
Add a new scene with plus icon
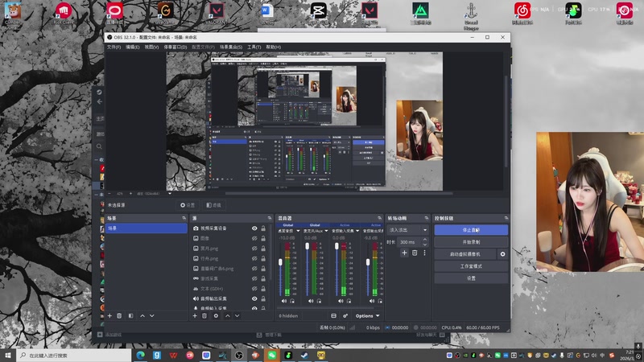pos(110,315)
